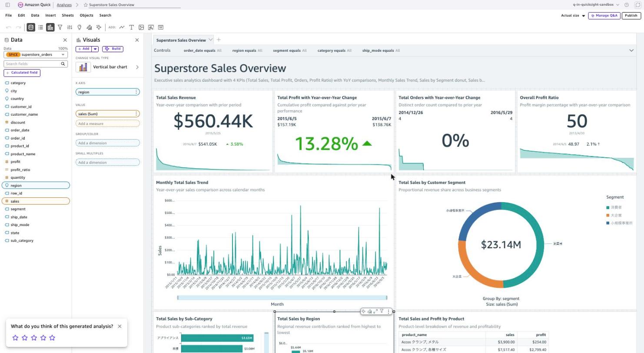Viewport: 644px width, 353px height.
Task: Open the Parameters sliders icon
Action: coord(70,27)
